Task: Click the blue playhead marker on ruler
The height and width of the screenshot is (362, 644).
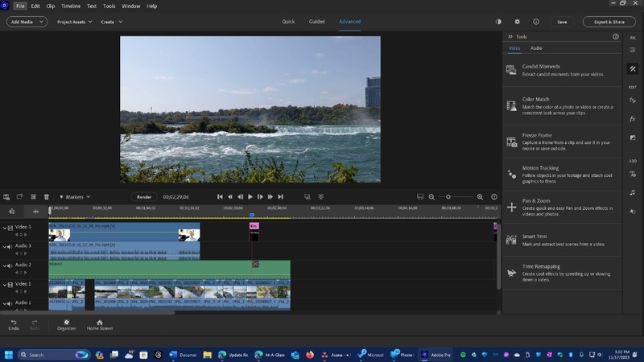Action: coord(252,215)
